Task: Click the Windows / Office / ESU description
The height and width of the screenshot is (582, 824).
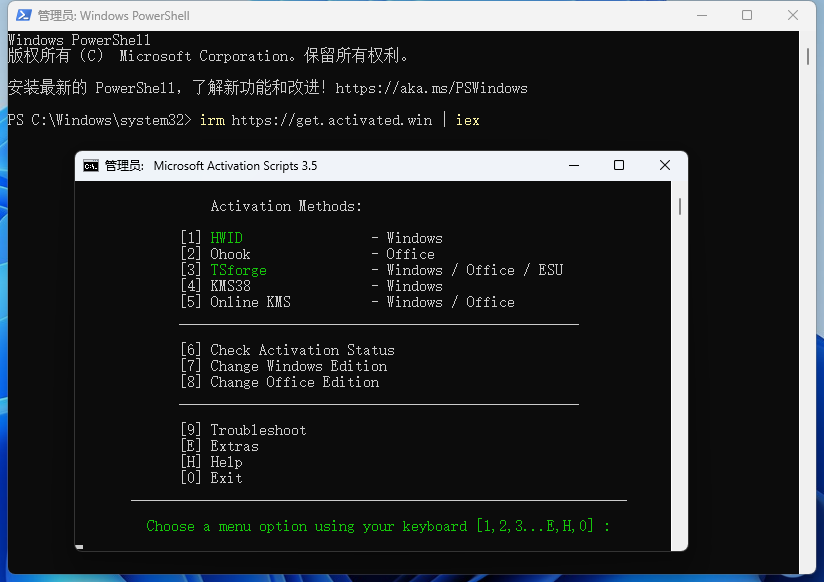Action: [x=475, y=270]
